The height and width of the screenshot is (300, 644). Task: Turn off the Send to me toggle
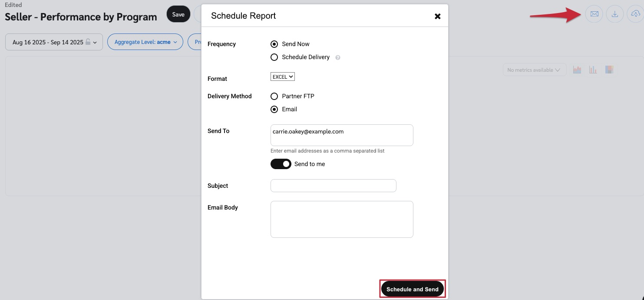click(281, 164)
